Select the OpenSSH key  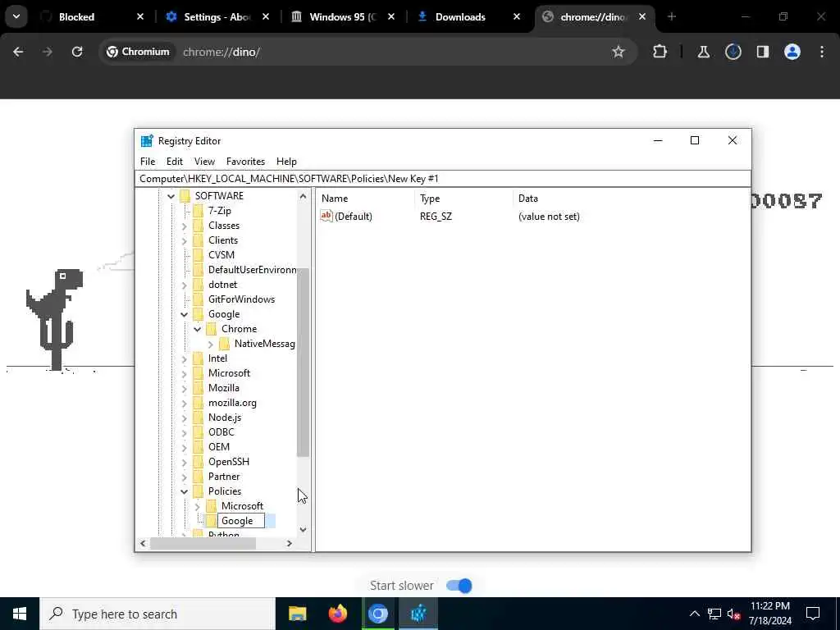pos(229,462)
